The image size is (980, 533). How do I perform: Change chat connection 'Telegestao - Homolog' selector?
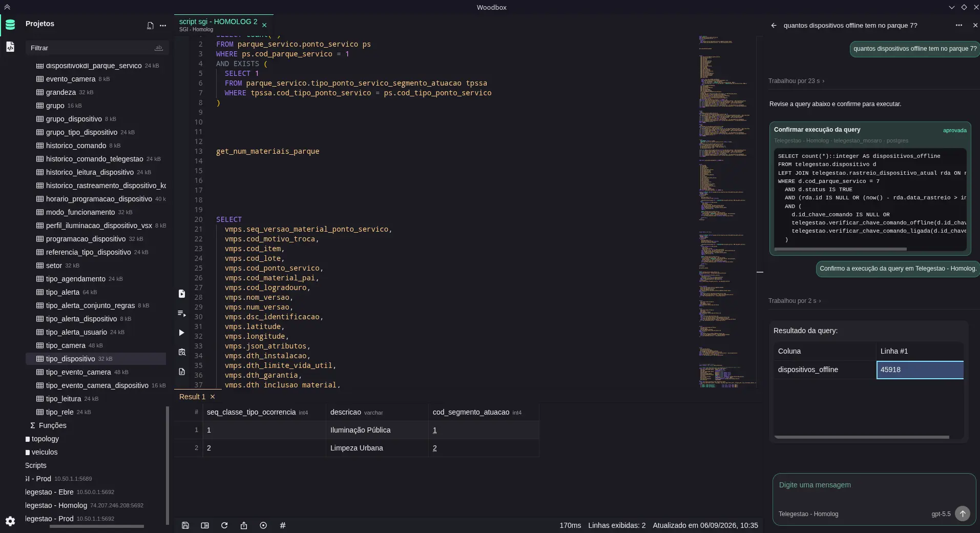coord(808,514)
